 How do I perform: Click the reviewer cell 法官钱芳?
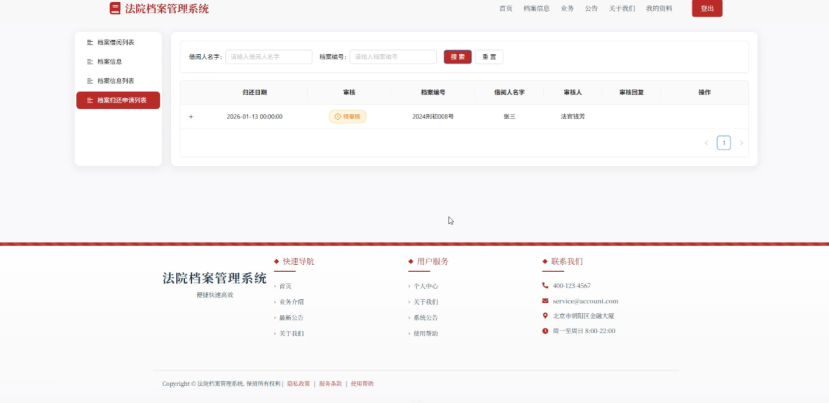pyautogui.click(x=573, y=116)
